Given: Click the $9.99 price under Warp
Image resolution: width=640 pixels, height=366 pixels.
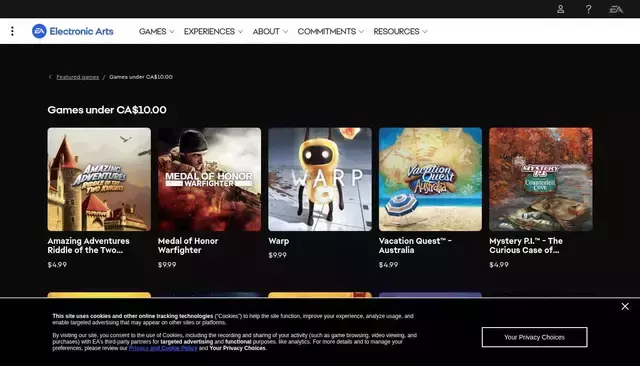Looking at the screenshot, I should pos(278,255).
